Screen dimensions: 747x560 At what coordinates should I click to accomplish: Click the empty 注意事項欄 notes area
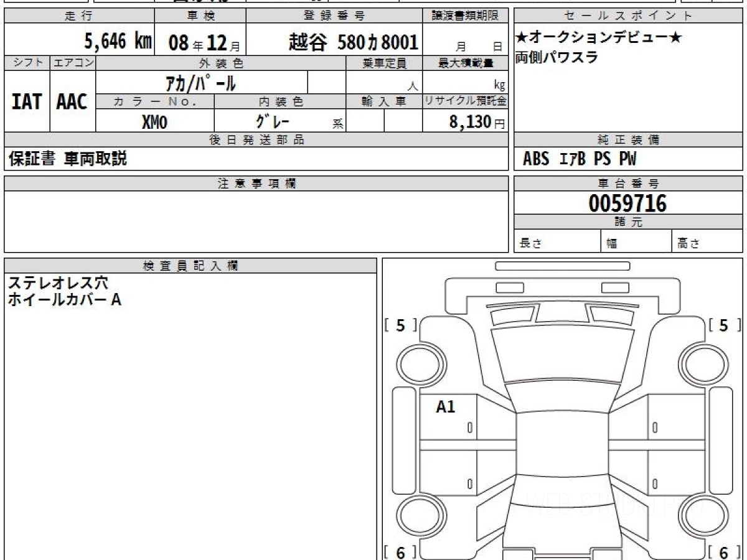click(x=256, y=221)
